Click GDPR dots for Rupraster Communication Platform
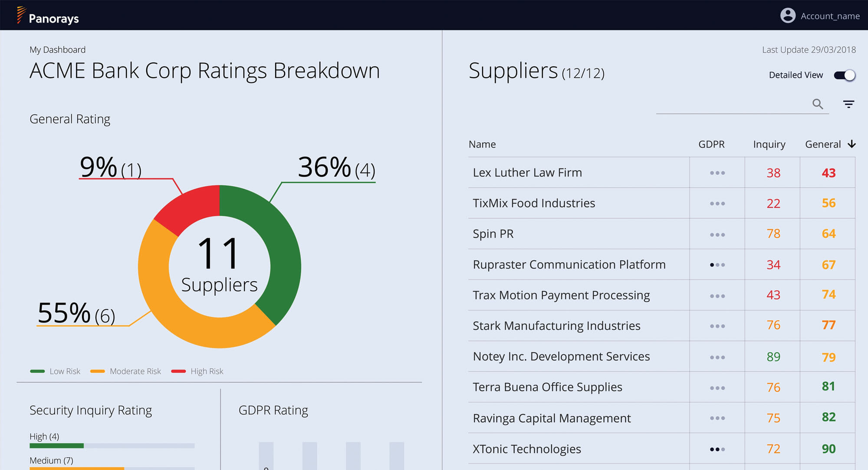868x470 pixels. coord(717,265)
